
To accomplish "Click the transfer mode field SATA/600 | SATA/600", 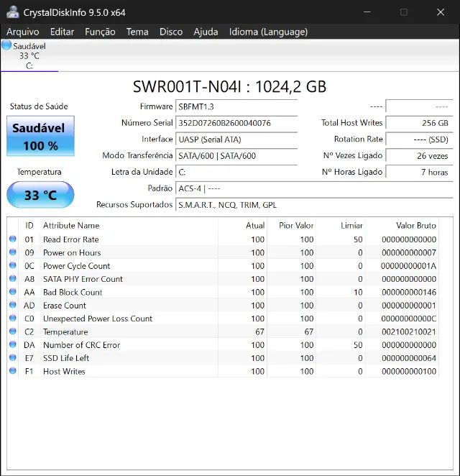I will pyautogui.click(x=236, y=156).
